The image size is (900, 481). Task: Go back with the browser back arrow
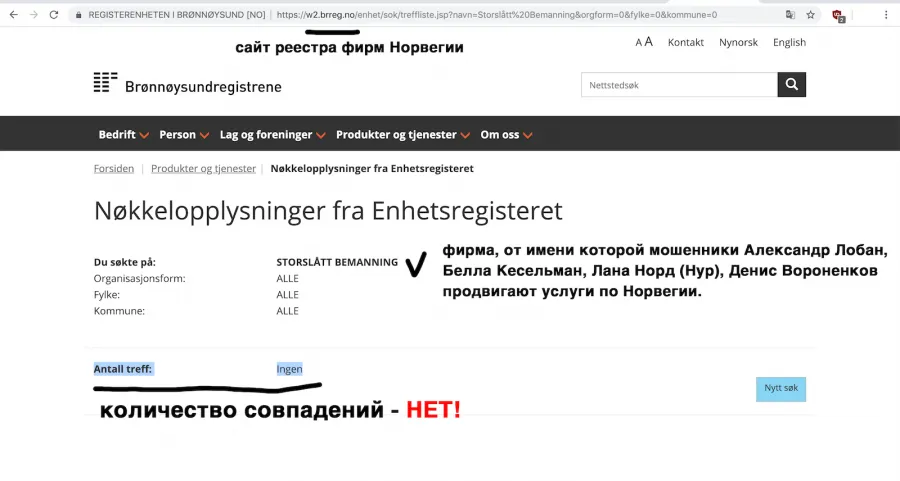pyautogui.click(x=14, y=15)
